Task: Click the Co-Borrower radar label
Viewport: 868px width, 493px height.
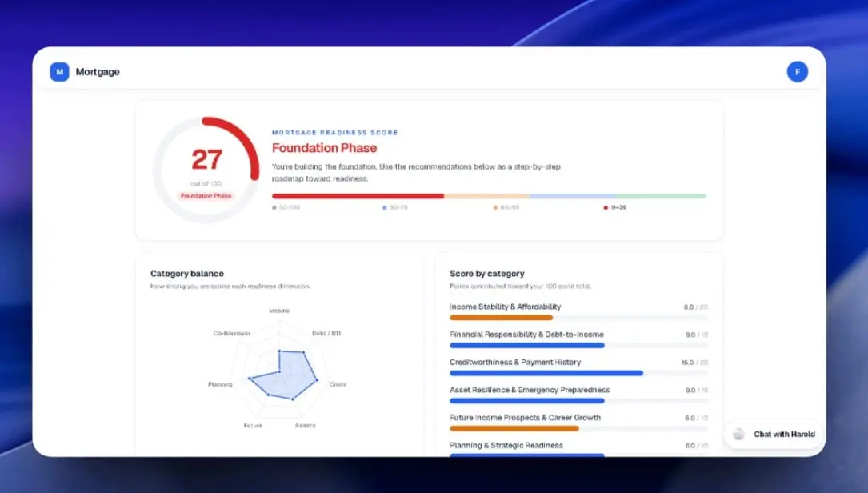Action: click(232, 334)
